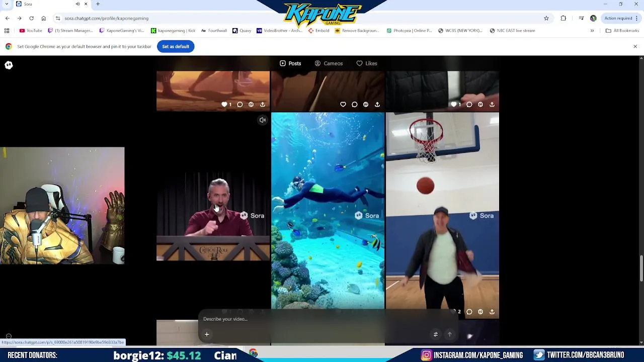
Task: Share the desert video post
Action: [x=263, y=105]
